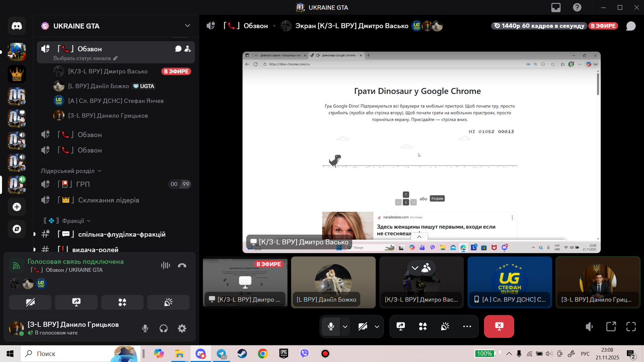Select the stream tile marked В ЭФИРЕ
The height and width of the screenshot is (362, 644).
[x=245, y=282]
